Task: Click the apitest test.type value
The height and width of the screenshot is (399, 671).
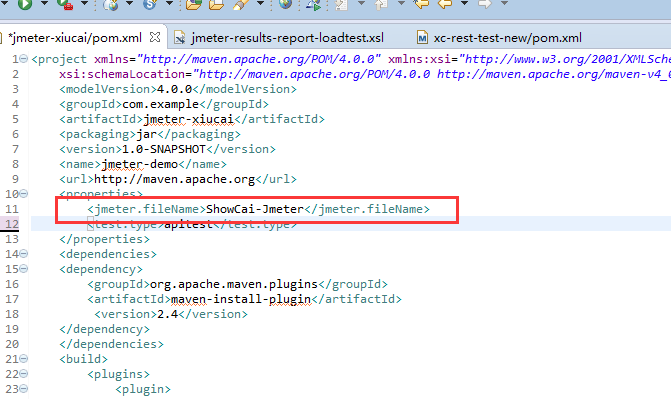Action: tap(189, 224)
